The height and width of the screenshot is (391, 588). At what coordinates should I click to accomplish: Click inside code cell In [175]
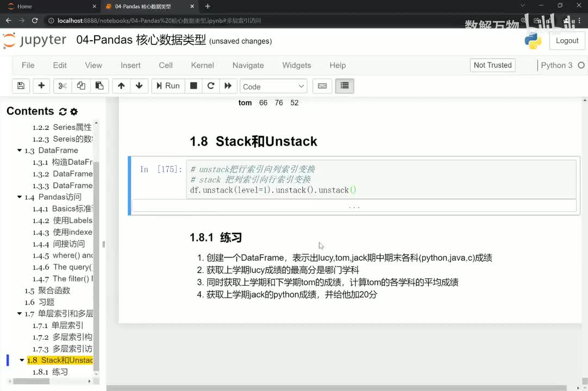[381, 180]
